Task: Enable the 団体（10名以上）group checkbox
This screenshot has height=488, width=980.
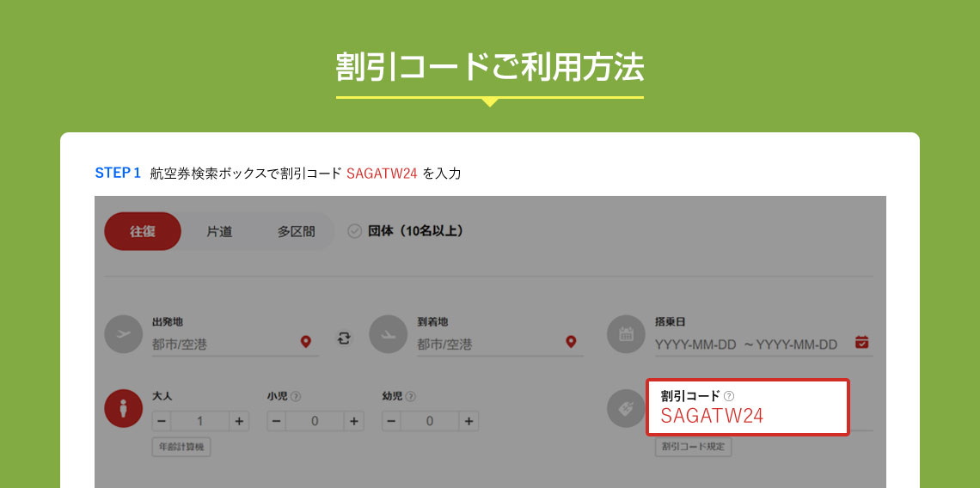Action: (354, 232)
